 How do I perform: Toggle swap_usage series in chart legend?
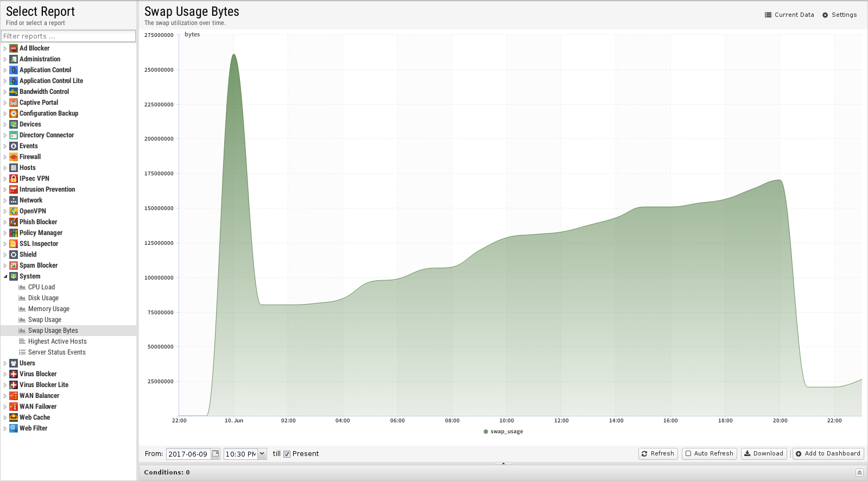(x=503, y=432)
